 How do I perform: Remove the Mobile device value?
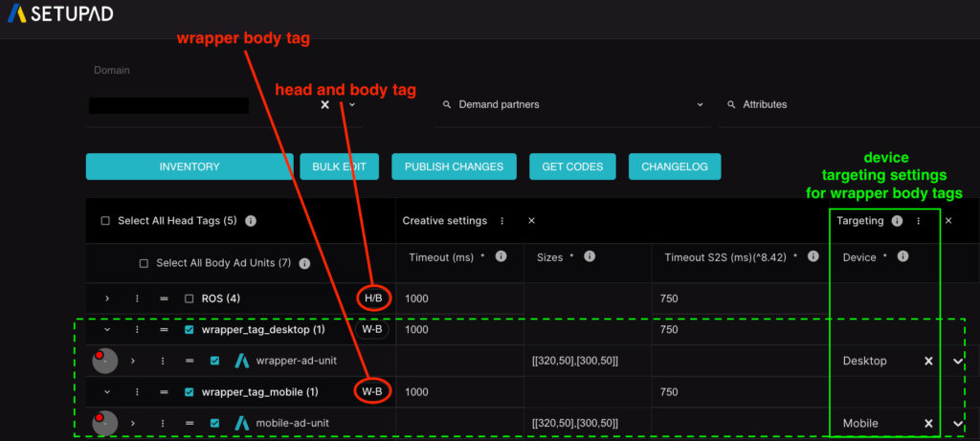tap(928, 424)
